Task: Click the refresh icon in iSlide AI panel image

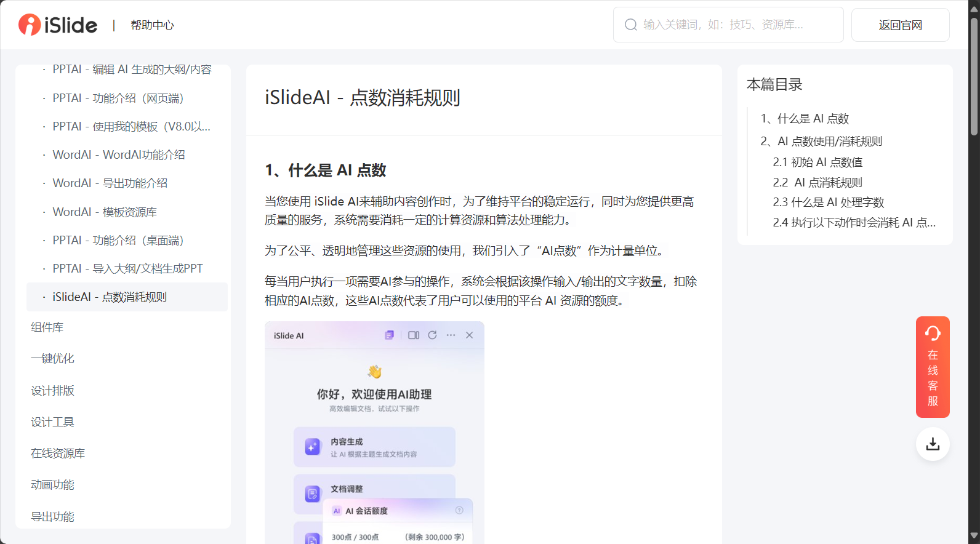Action: point(432,335)
